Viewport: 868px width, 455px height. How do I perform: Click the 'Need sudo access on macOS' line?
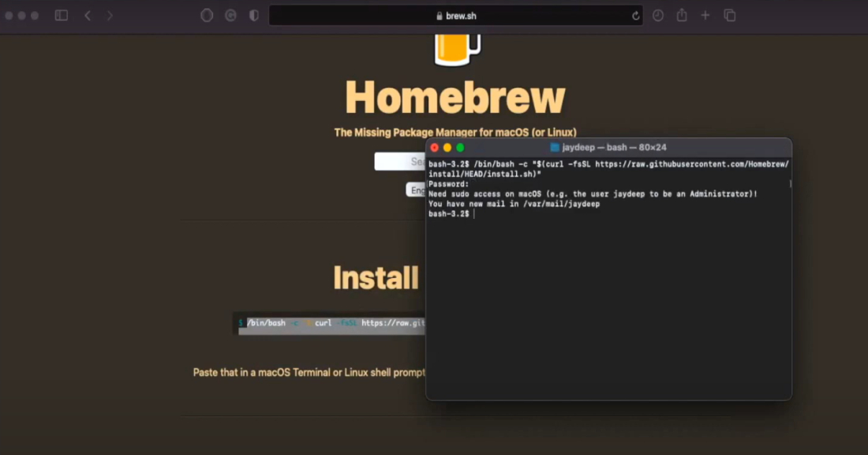coord(593,194)
